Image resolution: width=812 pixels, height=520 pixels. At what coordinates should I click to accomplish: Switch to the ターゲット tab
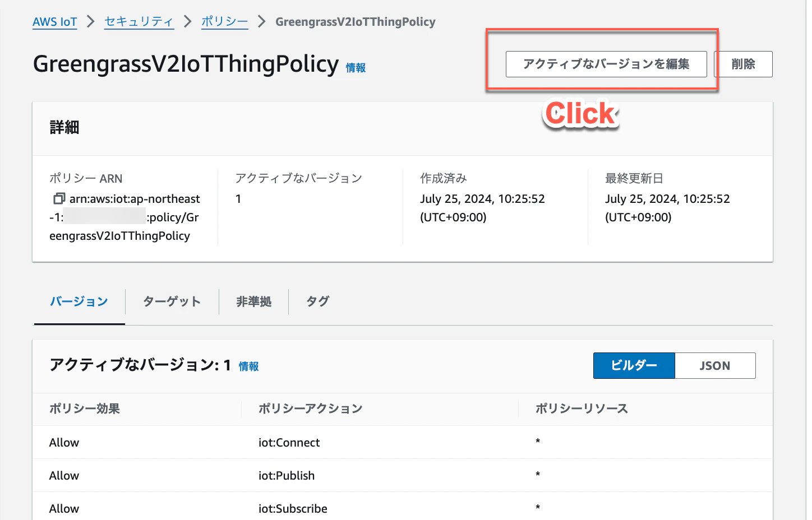[x=172, y=301]
